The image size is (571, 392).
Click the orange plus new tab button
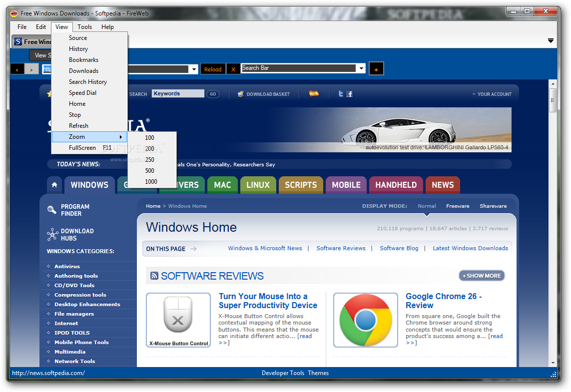click(376, 69)
